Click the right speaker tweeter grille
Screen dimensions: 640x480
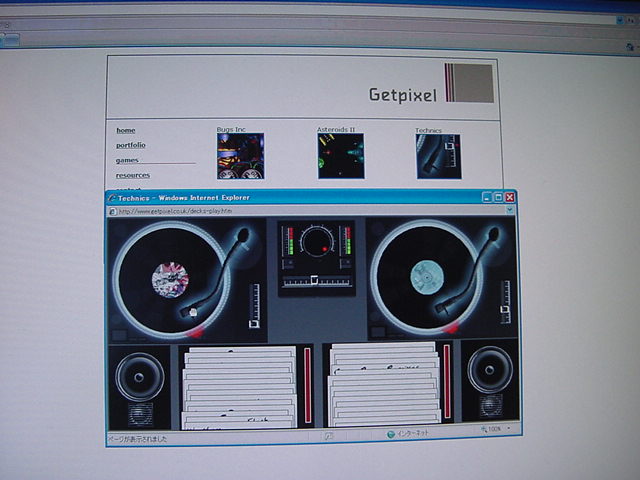[491, 405]
